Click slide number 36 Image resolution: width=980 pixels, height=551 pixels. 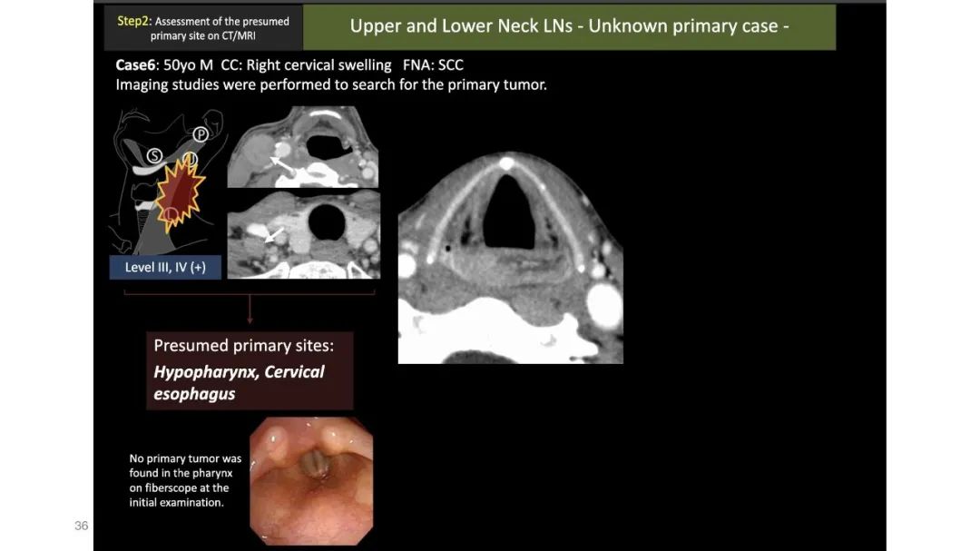pyautogui.click(x=82, y=526)
